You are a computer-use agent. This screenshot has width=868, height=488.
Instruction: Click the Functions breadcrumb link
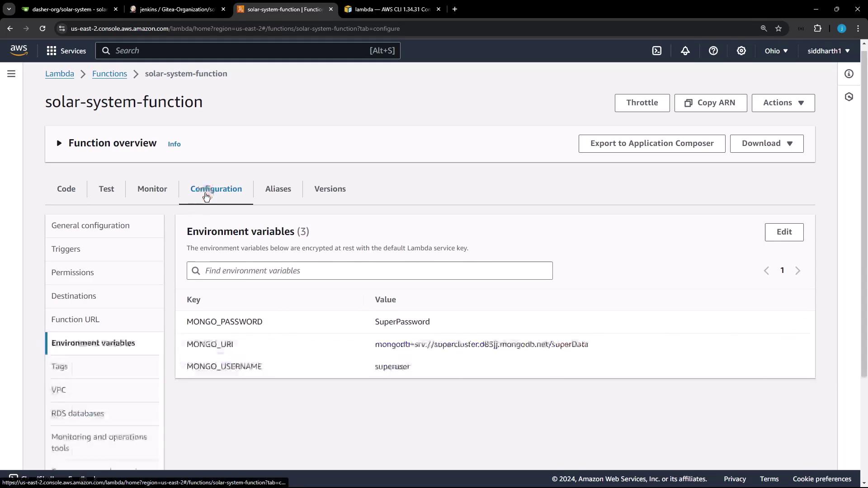(x=109, y=74)
